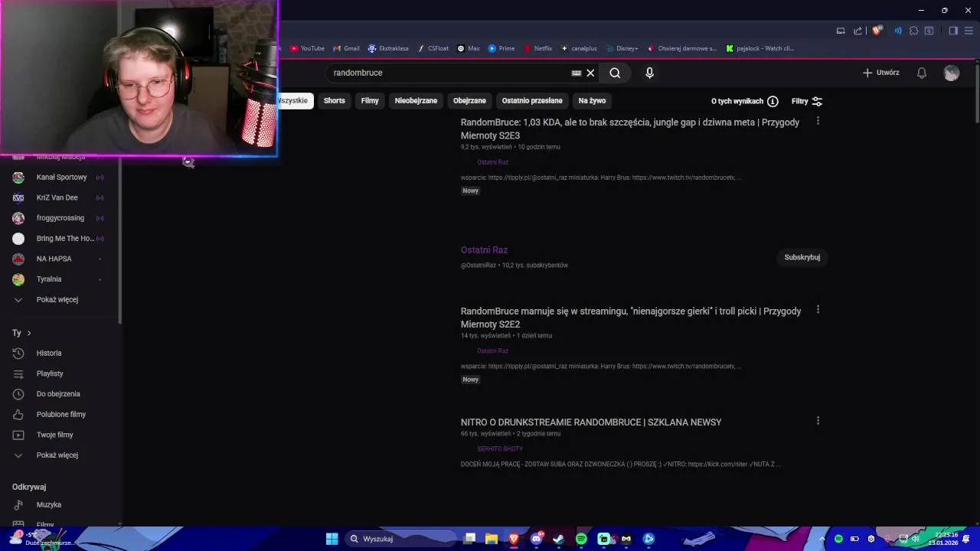Open O tych wynikach info

[744, 101]
